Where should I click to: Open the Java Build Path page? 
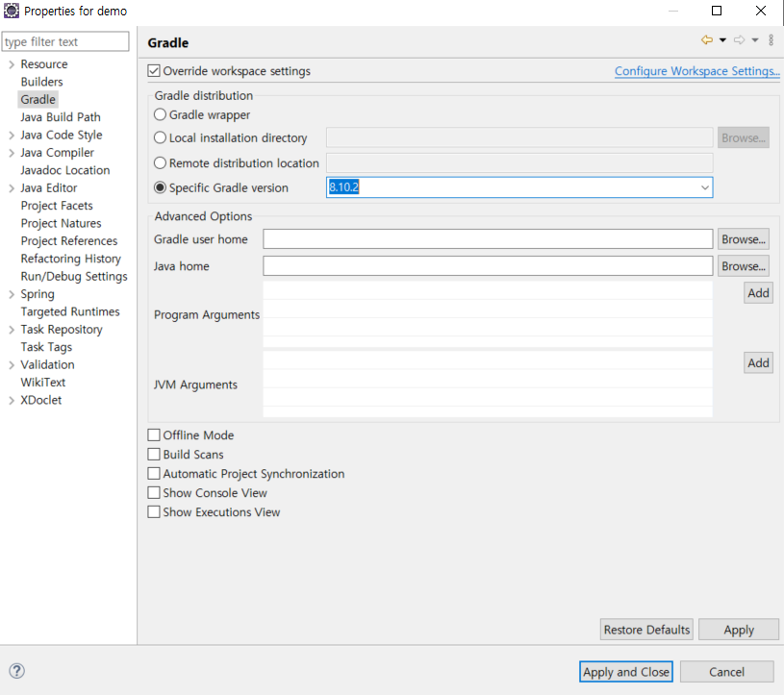coord(61,117)
